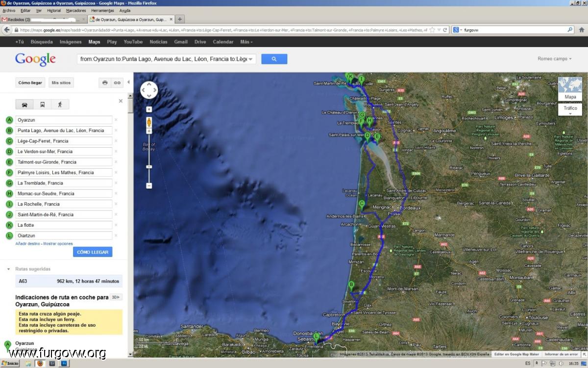Click green marker L beside Oiartzun field
Image resolution: width=588 pixels, height=368 pixels.
coord(9,236)
